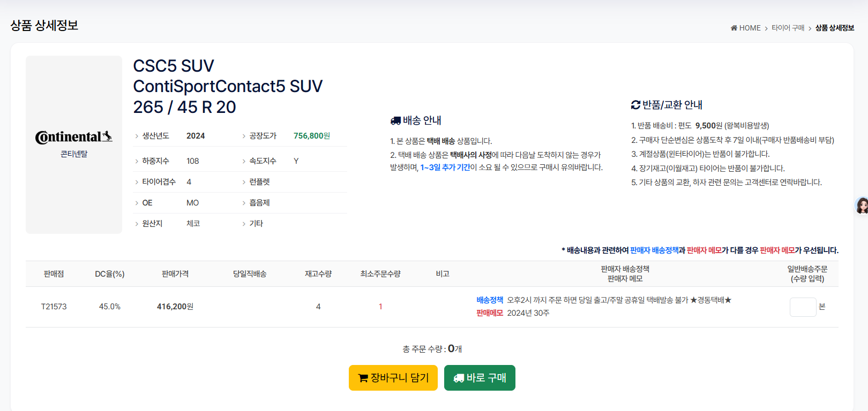Image resolution: width=868 pixels, height=411 pixels.
Task: Click the 756,800원 factory price
Action: pyautogui.click(x=311, y=136)
